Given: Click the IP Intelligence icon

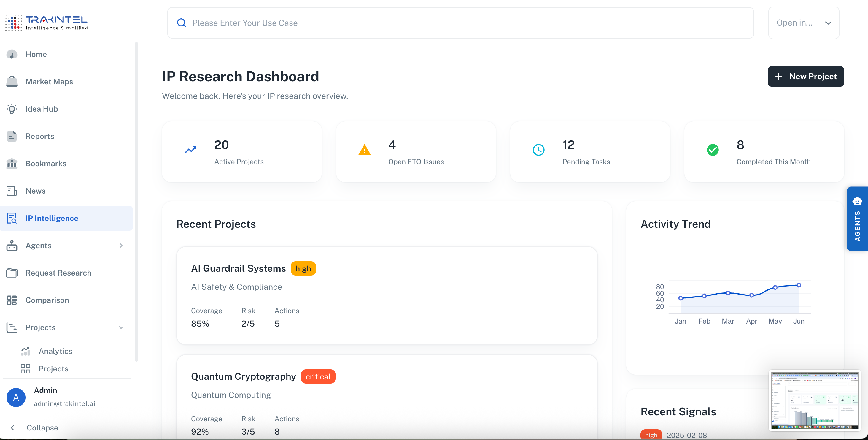Looking at the screenshot, I should click(x=12, y=218).
